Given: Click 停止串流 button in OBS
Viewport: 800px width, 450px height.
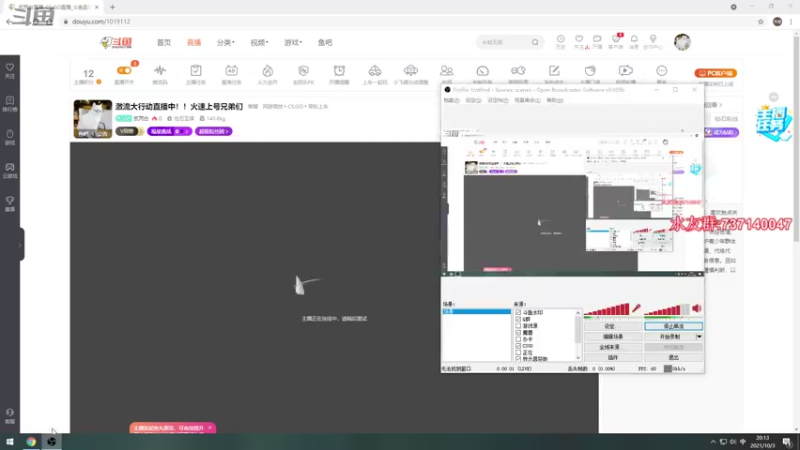Looking at the screenshot, I should tap(673, 326).
